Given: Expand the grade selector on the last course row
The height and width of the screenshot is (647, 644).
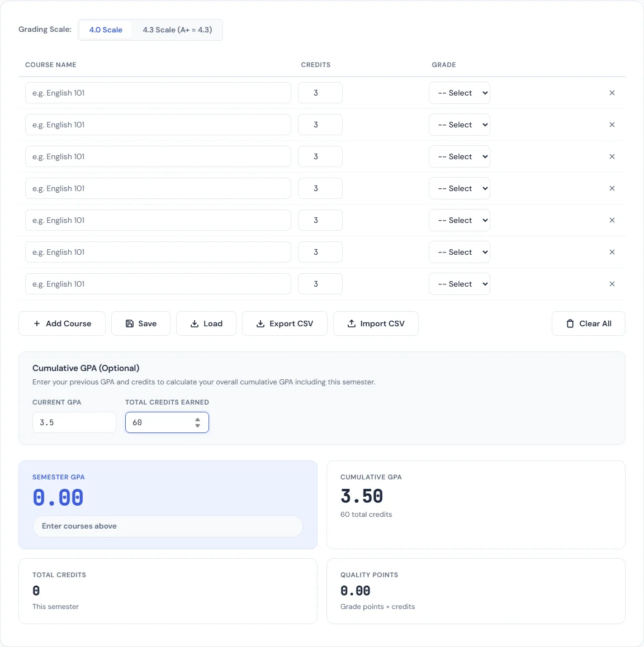Looking at the screenshot, I should [459, 284].
